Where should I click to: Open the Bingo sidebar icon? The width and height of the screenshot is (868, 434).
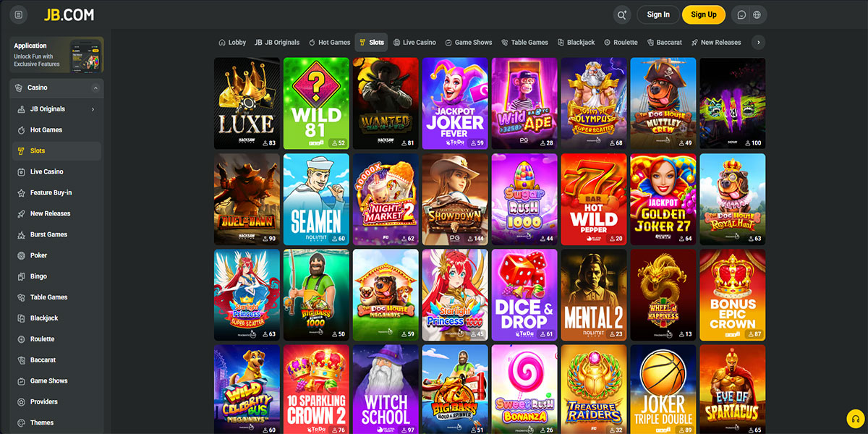pyautogui.click(x=22, y=276)
